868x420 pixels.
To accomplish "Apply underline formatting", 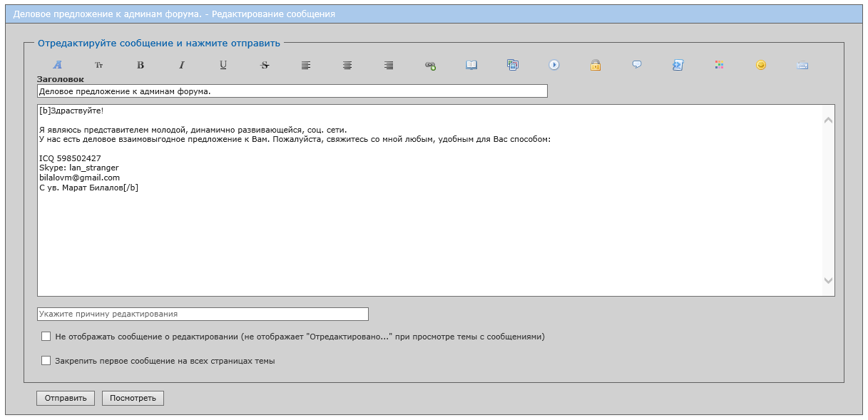I will tap(223, 65).
